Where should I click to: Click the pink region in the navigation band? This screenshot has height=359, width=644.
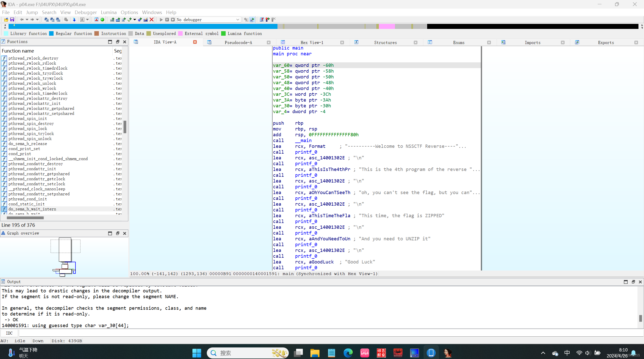tap(387, 26)
